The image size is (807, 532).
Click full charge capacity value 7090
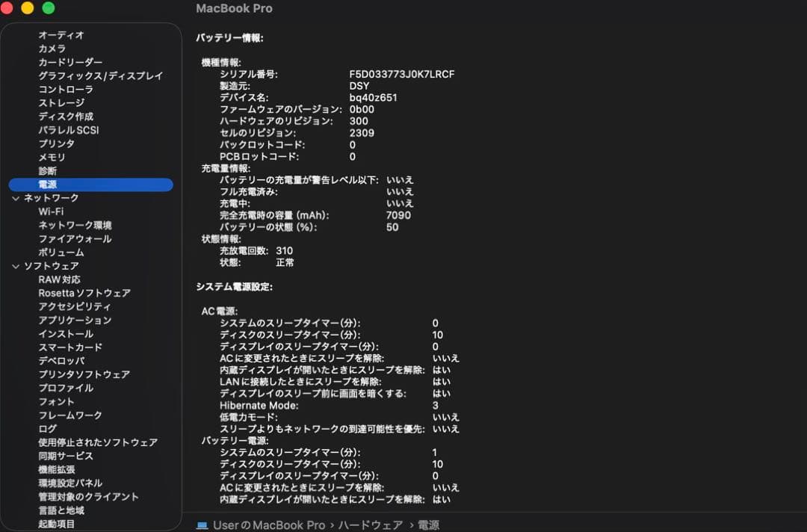pyautogui.click(x=398, y=216)
